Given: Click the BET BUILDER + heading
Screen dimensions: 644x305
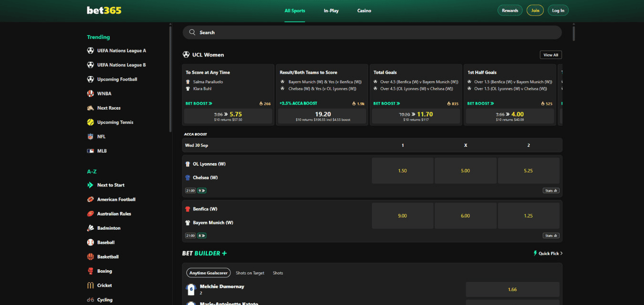Looking at the screenshot, I should pyautogui.click(x=205, y=254).
